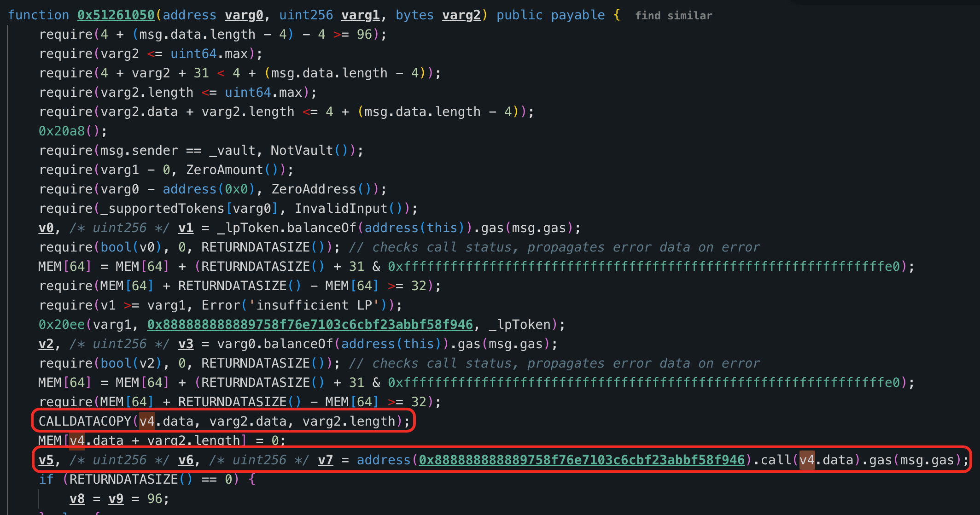The height and width of the screenshot is (515, 980).
Task: Click the 0x51261050 function name link
Action: (116, 15)
